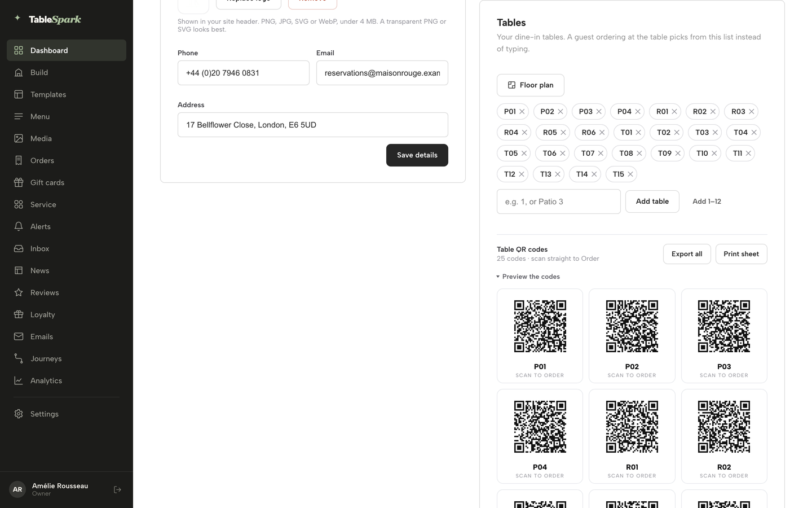Open the Build section icon in sidebar
Screen dimensions: 812x508
tap(19, 72)
